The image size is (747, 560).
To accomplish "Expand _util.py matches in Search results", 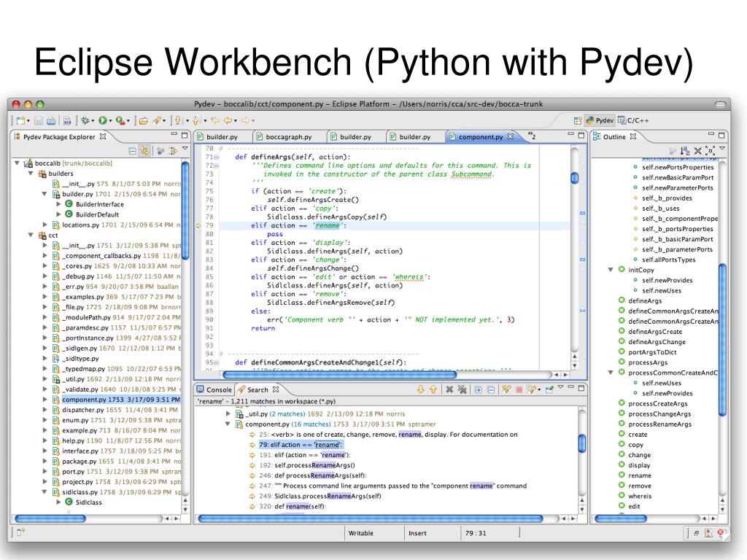I will point(228,414).
